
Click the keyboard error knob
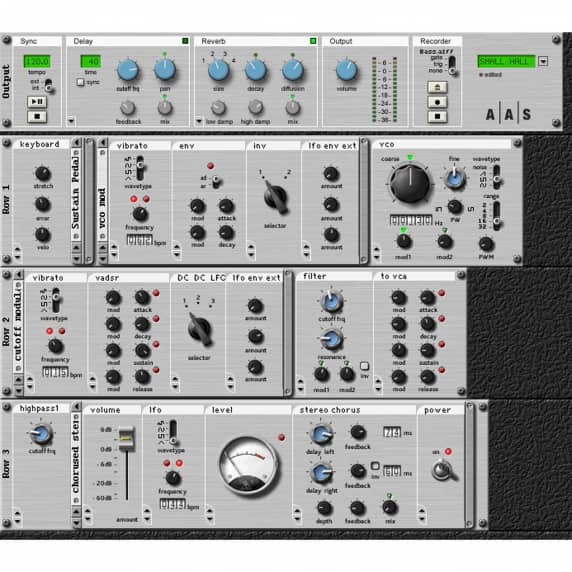43,205
